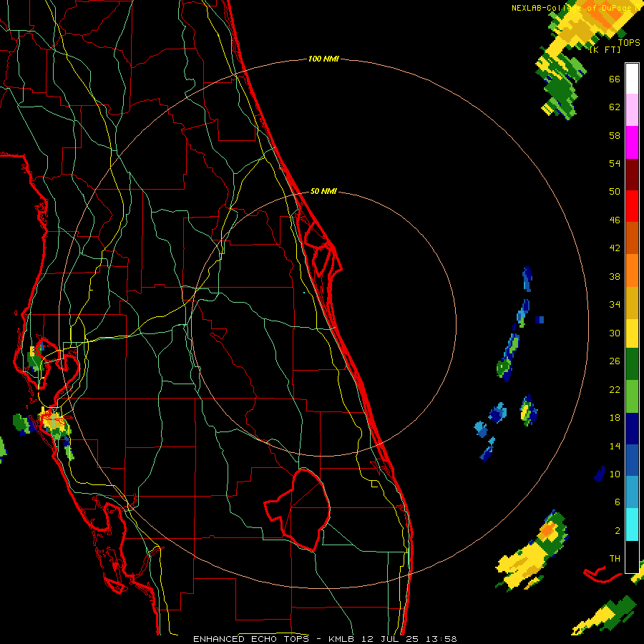Click the "22" legend value
Screen dimensions: 644x644
[x=615, y=390]
